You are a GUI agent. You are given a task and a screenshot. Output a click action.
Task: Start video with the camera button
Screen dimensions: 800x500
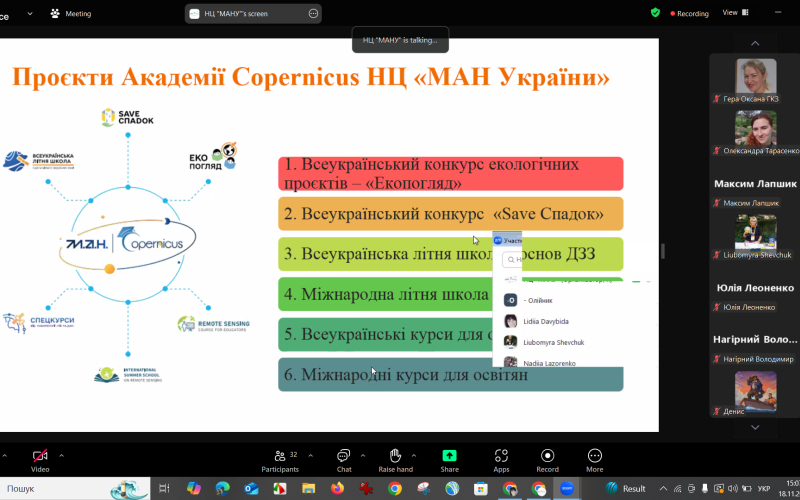coord(40,460)
